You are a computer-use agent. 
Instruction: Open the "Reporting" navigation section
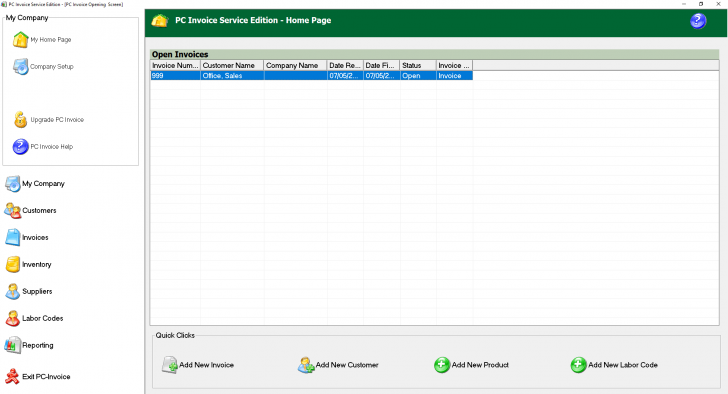38,345
